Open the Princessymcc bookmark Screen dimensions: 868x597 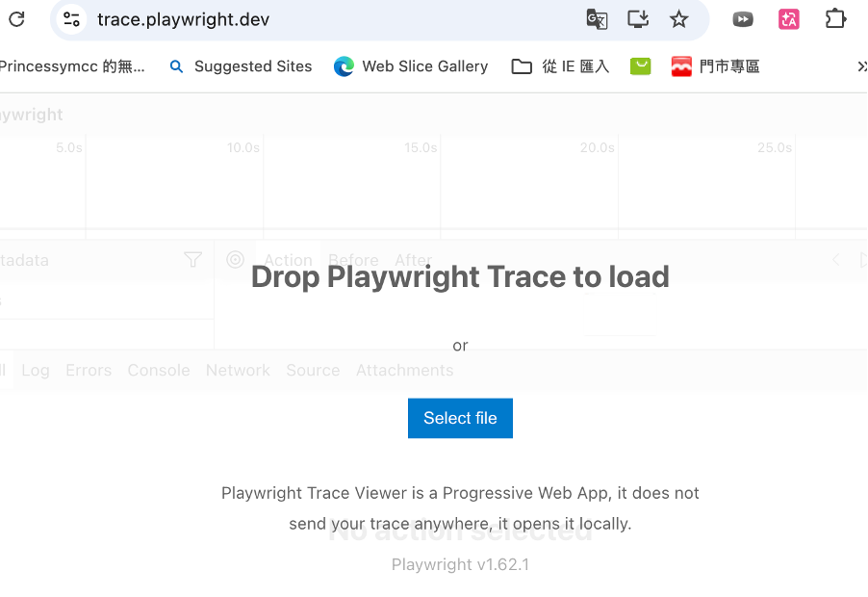pos(72,66)
